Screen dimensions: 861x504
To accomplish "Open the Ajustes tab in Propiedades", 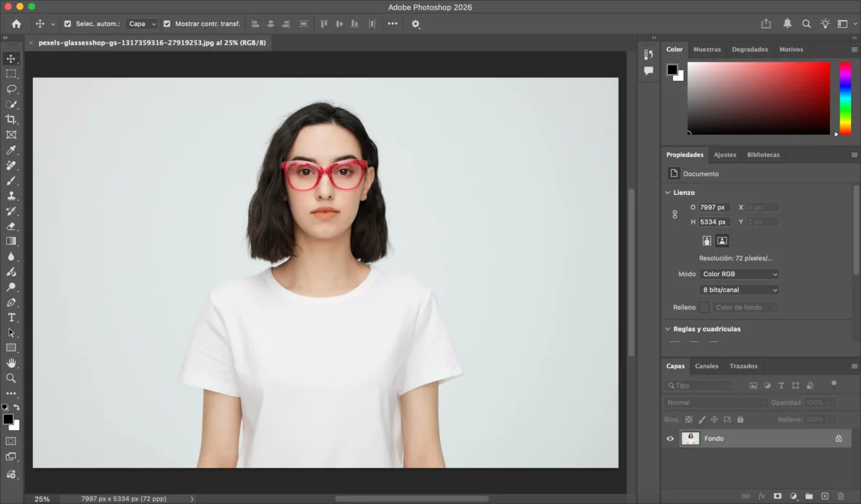I will pos(725,154).
